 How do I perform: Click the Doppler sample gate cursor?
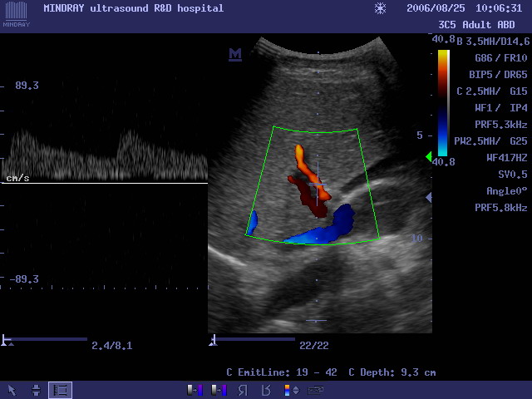click(x=318, y=185)
